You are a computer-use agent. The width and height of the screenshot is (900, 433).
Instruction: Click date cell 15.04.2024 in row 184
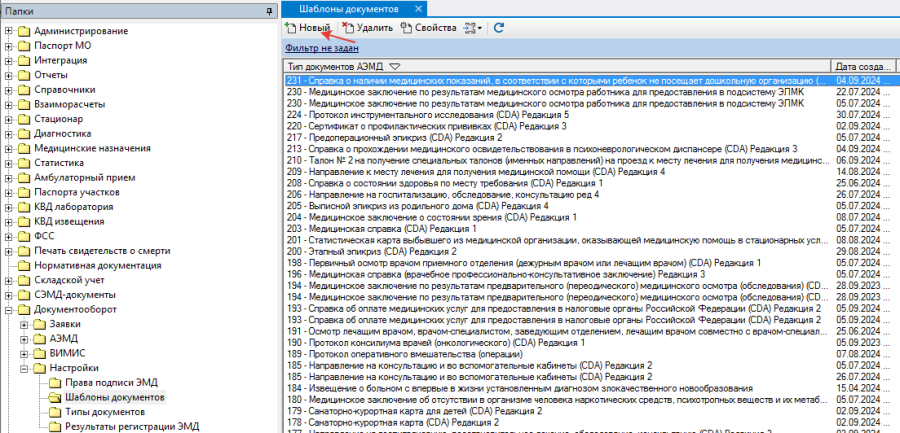point(864,388)
